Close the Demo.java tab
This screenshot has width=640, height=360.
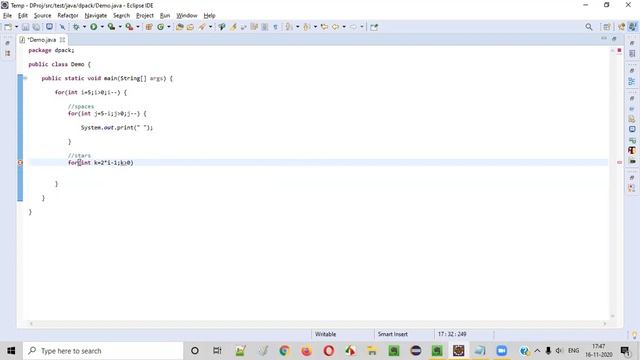click(x=62, y=40)
